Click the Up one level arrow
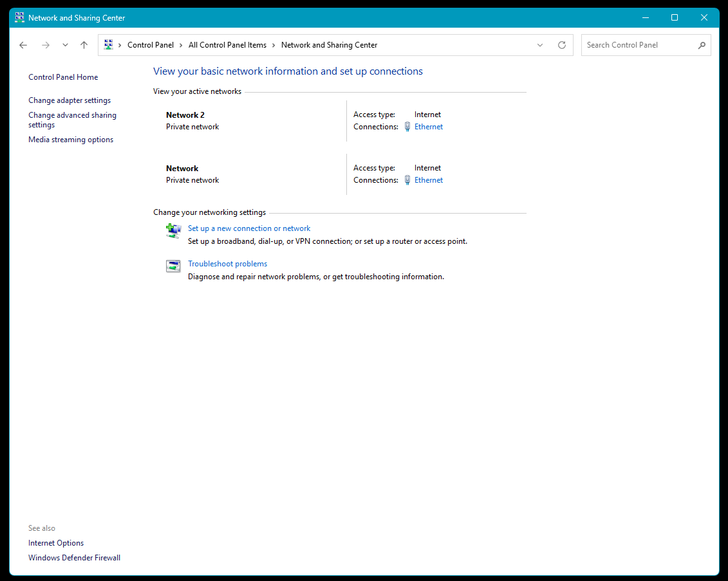Viewport: 728px width, 581px height. coord(84,45)
